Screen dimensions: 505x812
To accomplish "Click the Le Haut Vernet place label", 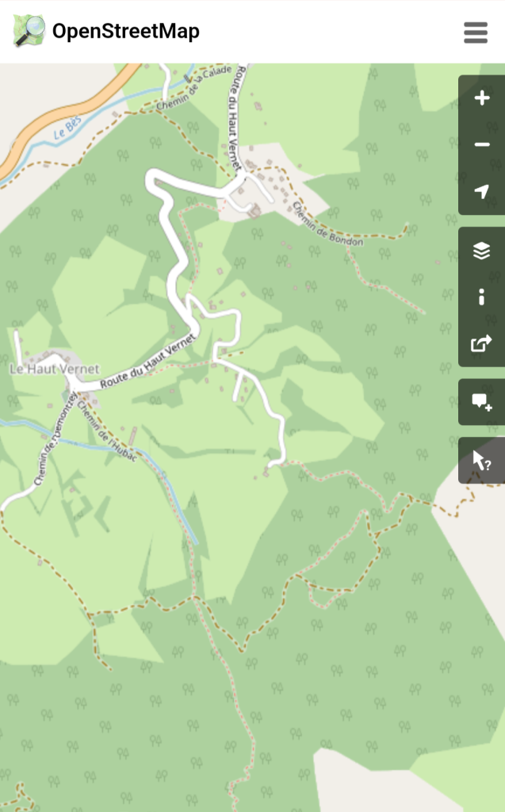I will click(x=55, y=369).
